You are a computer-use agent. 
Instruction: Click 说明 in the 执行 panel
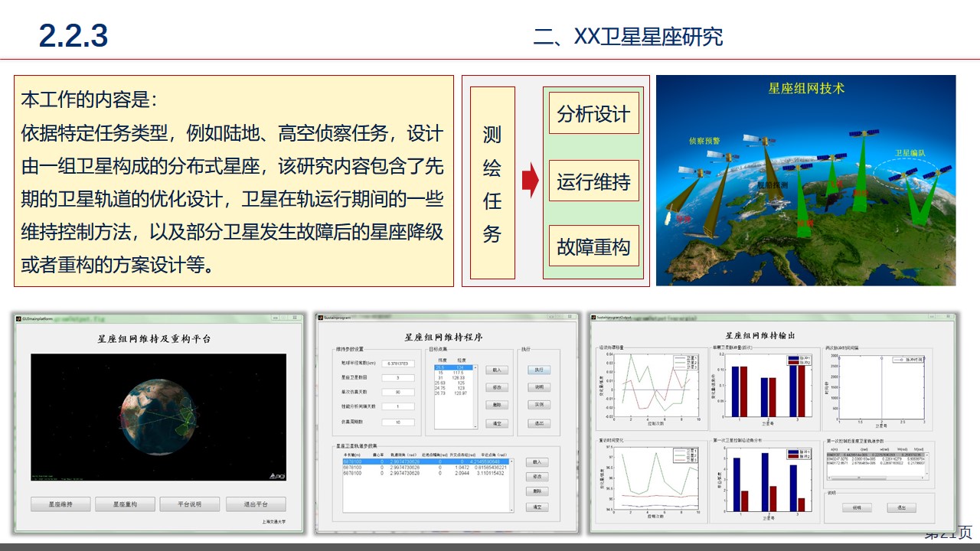538,387
